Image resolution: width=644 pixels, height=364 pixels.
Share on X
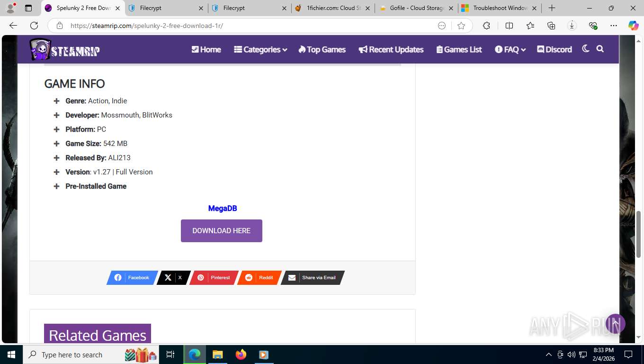(173, 278)
